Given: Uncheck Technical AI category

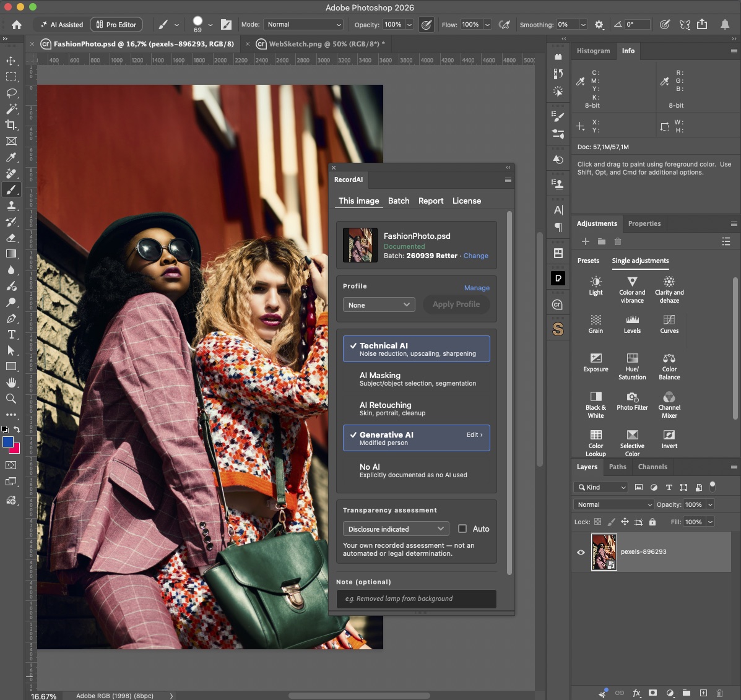Looking at the screenshot, I should (417, 349).
